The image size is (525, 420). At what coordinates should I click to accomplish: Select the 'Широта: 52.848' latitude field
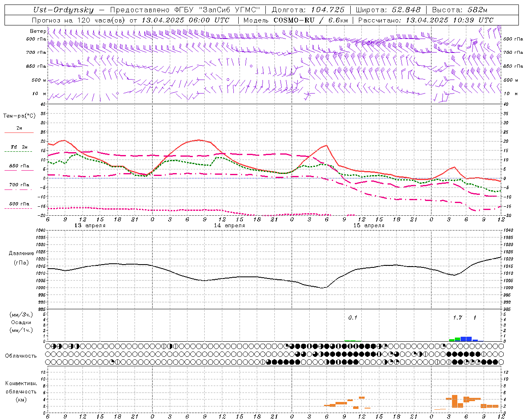pyautogui.click(x=388, y=10)
